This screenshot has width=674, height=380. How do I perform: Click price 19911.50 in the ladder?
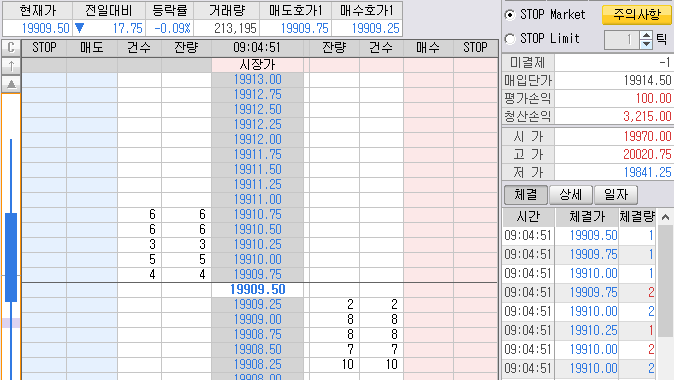[x=257, y=170]
